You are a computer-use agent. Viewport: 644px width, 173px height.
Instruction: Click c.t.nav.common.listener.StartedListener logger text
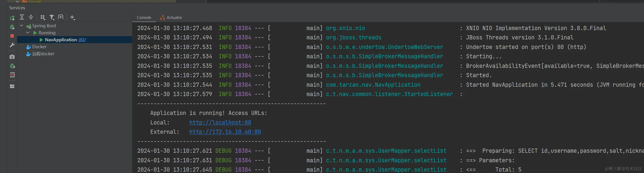point(389,94)
